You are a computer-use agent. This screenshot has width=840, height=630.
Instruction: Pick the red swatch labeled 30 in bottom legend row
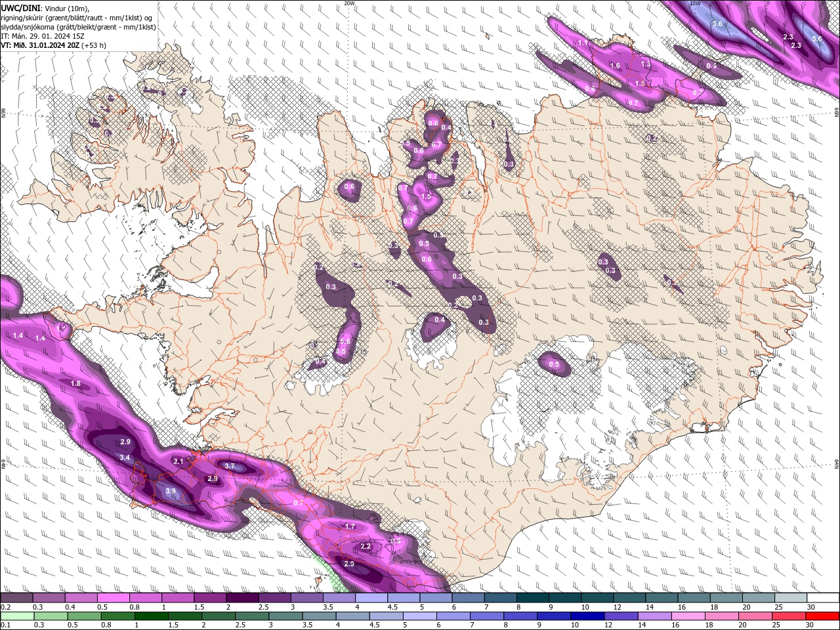coord(823,616)
